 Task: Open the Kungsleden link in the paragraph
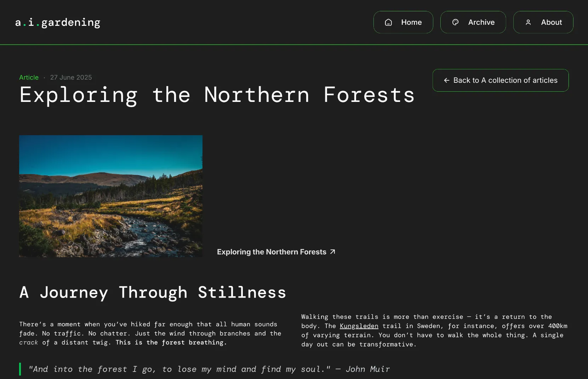click(x=359, y=326)
